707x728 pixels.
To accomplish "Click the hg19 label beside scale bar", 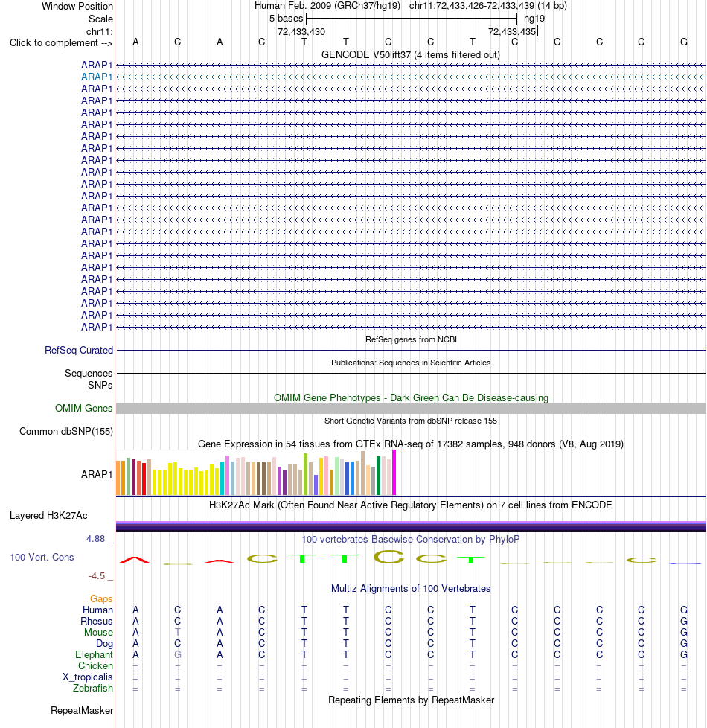I will click(534, 19).
